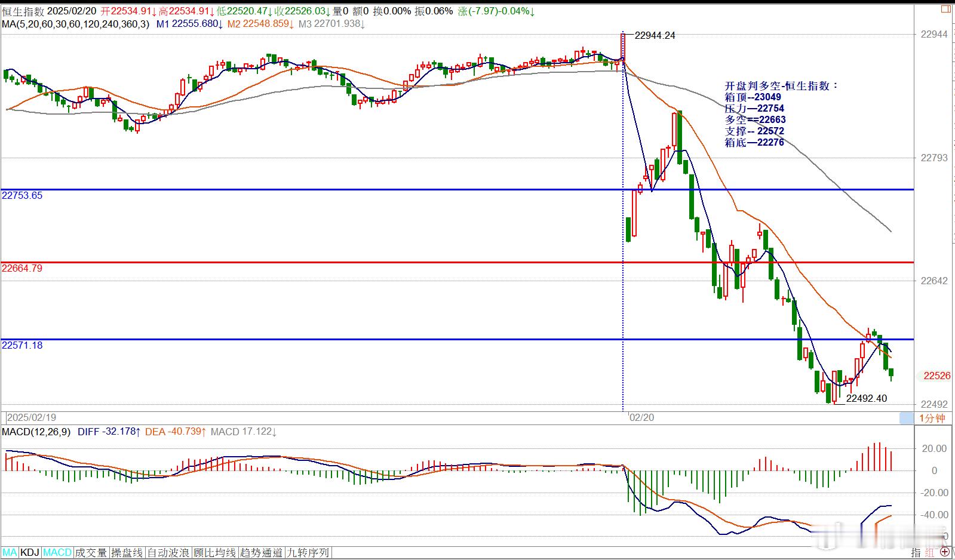Click the 低22520.47 low value

[245, 11]
